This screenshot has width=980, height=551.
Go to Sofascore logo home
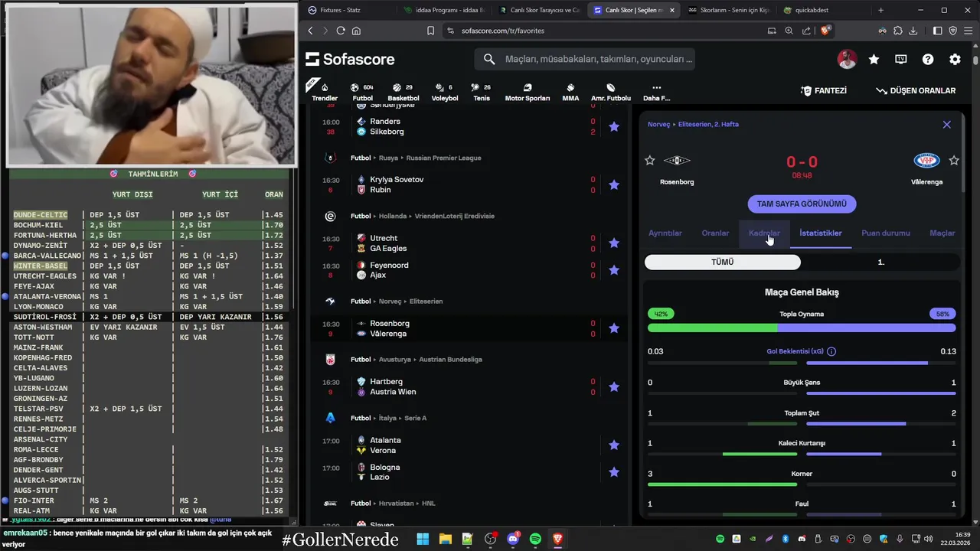click(350, 59)
